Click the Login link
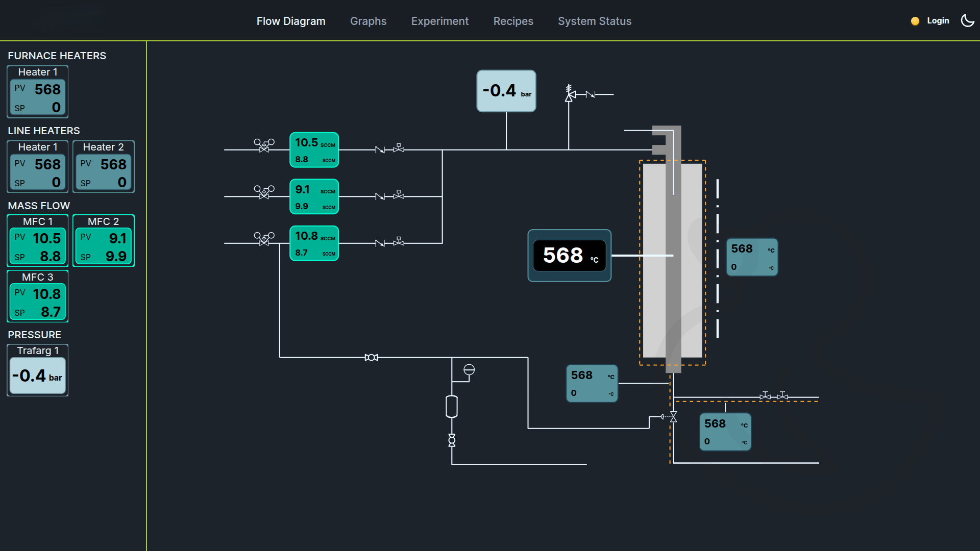The image size is (980, 551). click(x=938, y=21)
